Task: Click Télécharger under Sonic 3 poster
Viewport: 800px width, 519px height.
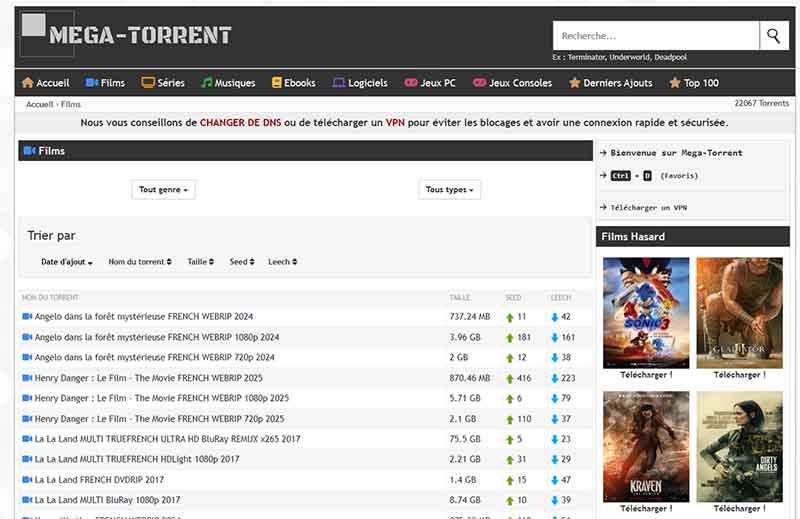Action: click(x=646, y=375)
